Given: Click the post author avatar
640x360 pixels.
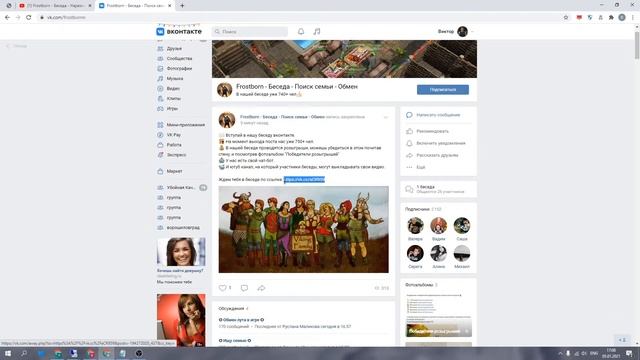Looking at the screenshot, I should pyautogui.click(x=227, y=120).
